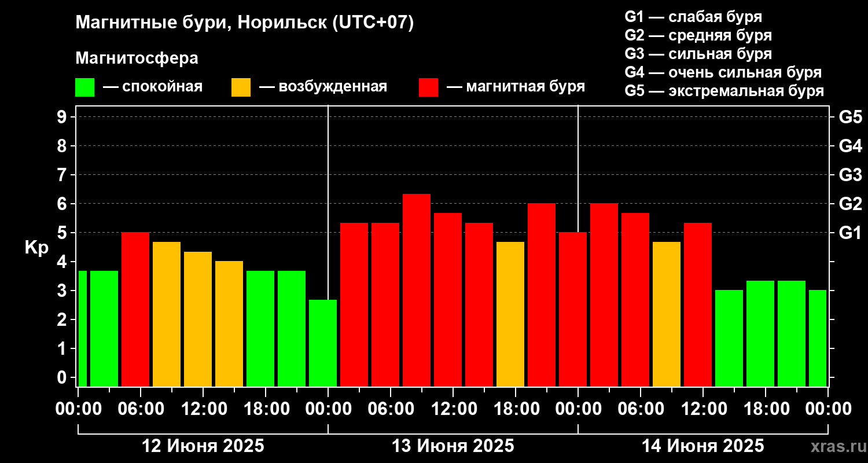Click the only red bar on 12 Июня
Image resolution: width=868 pixels, height=463 pixels.
(135, 309)
